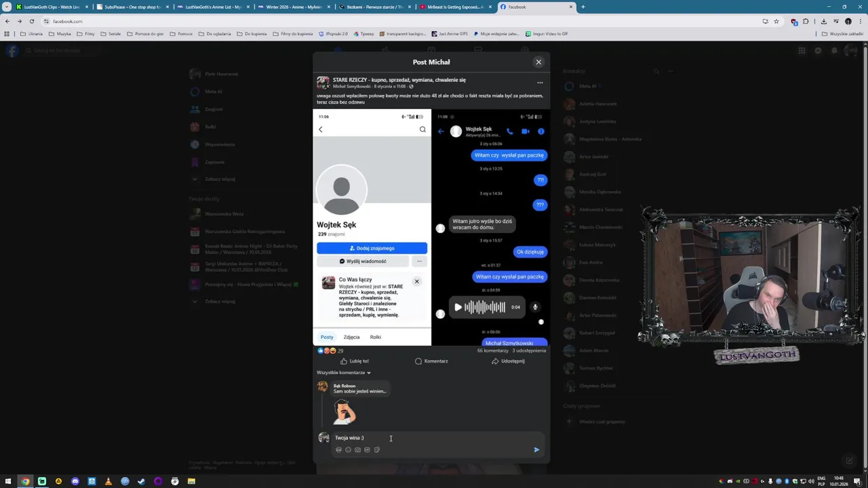The image size is (868, 488).
Task: Click the facepalm sticker in Bąk Robson's comment
Action: 344,411
